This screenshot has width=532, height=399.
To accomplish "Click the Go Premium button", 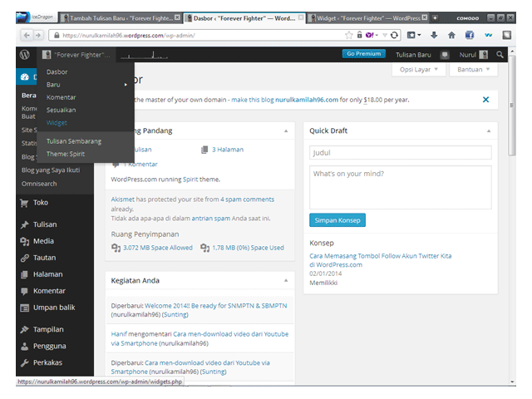I will tap(364, 54).
